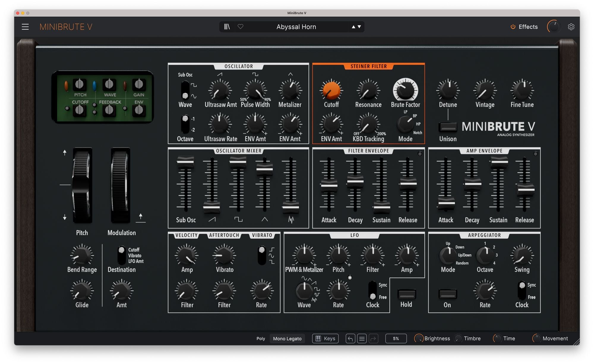
Task: Show the on-screen Keys keyboard
Action: (326, 338)
